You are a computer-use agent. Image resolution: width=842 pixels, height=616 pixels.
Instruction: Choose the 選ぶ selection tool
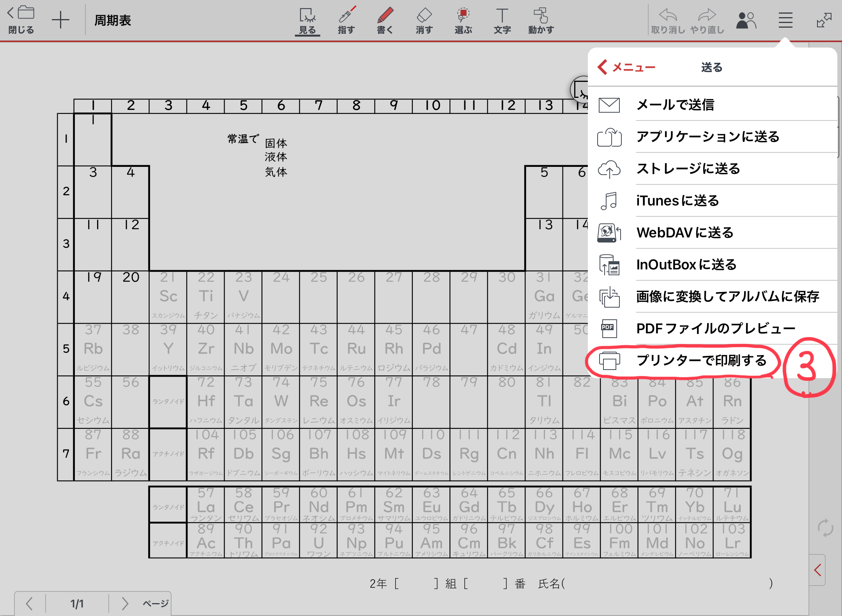pyautogui.click(x=463, y=21)
